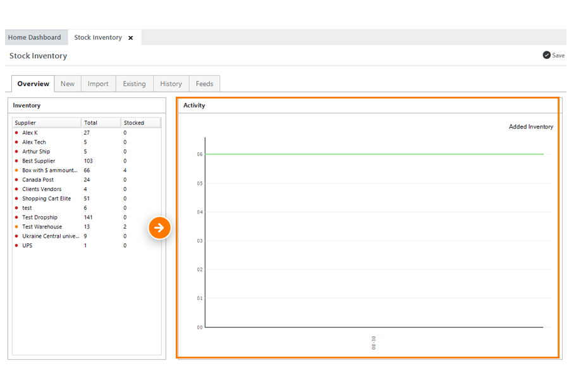
Task: Switch to the Existing sub-tab
Action: [x=134, y=84]
